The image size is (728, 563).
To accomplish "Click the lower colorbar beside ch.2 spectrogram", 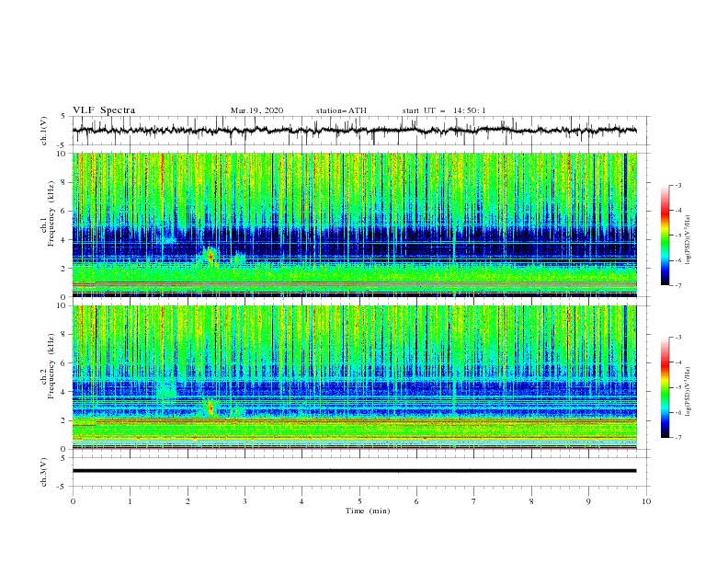I will [665, 387].
